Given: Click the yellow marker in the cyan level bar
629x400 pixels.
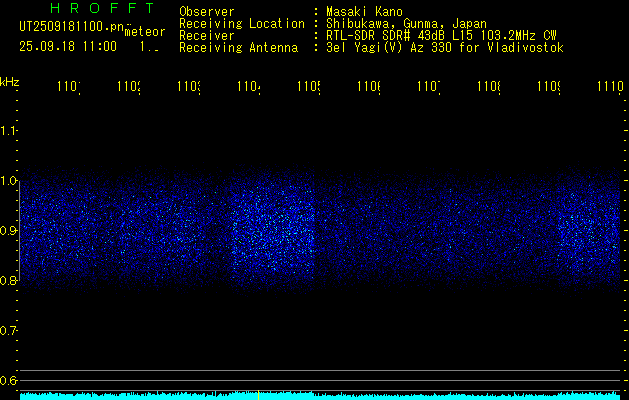Looking at the screenshot, I should pyautogui.click(x=258, y=395).
